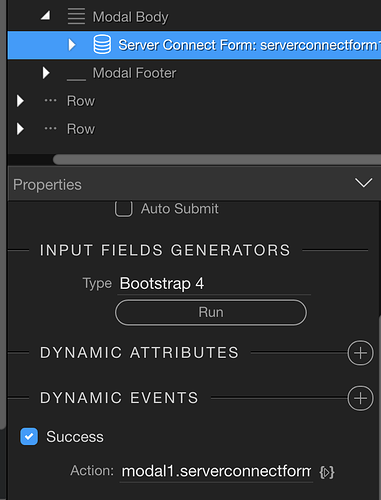381x500 pixels.
Task: Click the horizontal scrollbar in the tree panel
Action: click(x=217, y=159)
